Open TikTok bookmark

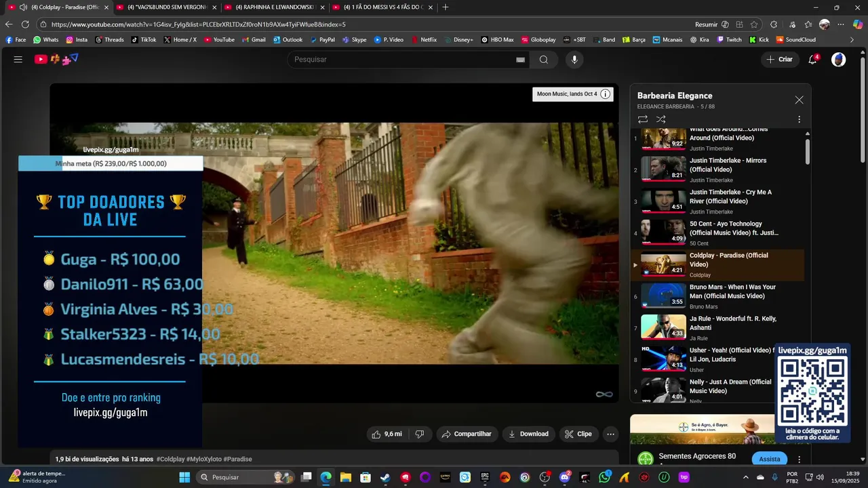(x=144, y=40)
